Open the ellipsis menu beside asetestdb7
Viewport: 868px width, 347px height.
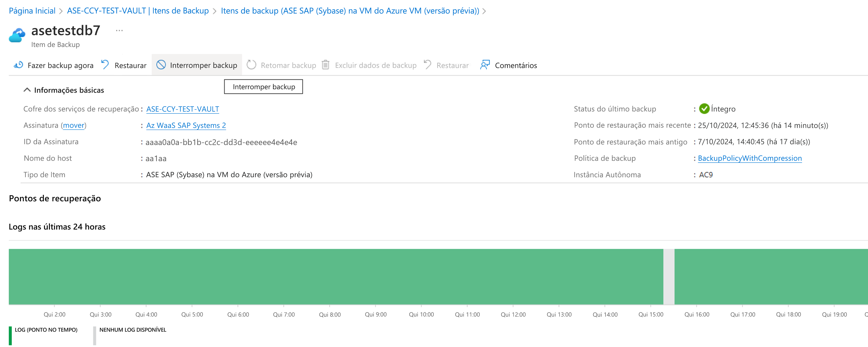[119, 31]
